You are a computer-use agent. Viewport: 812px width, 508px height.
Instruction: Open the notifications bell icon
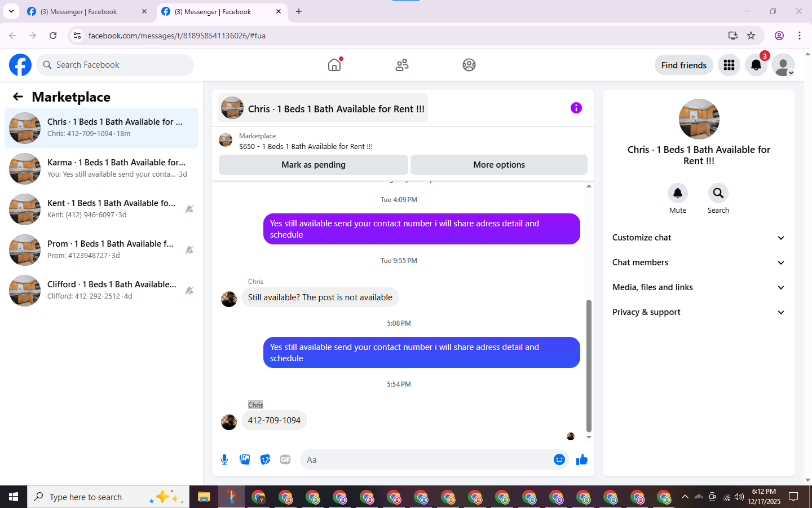coord(756,65)
